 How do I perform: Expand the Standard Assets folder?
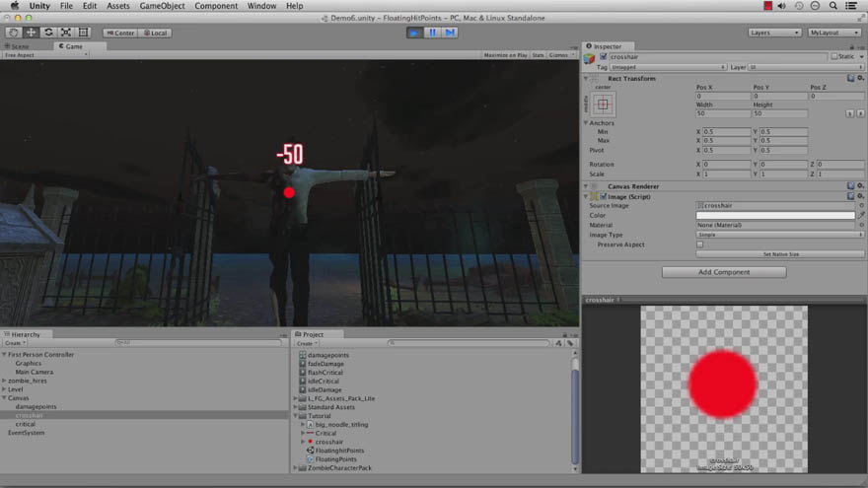tap(296, 407)
